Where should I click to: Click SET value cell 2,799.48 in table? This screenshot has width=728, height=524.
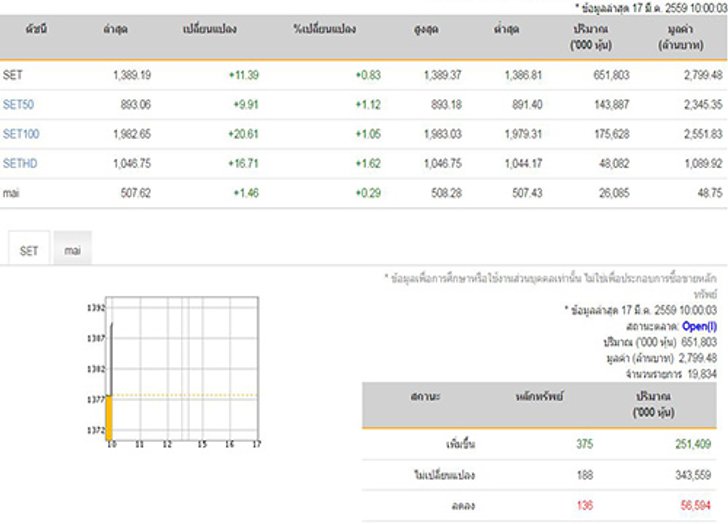[x=703, y=75]
